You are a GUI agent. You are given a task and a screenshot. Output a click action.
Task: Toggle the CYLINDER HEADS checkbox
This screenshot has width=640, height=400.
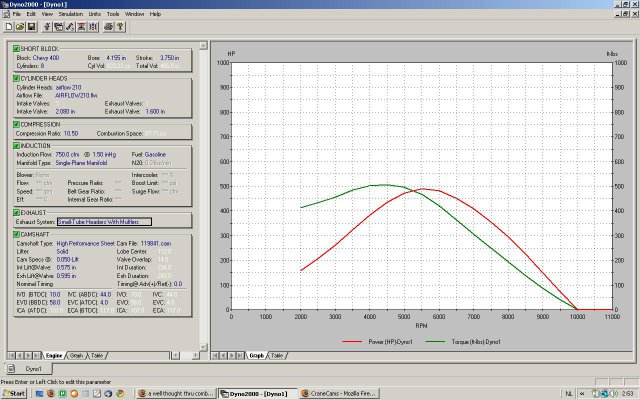[16, 76]
